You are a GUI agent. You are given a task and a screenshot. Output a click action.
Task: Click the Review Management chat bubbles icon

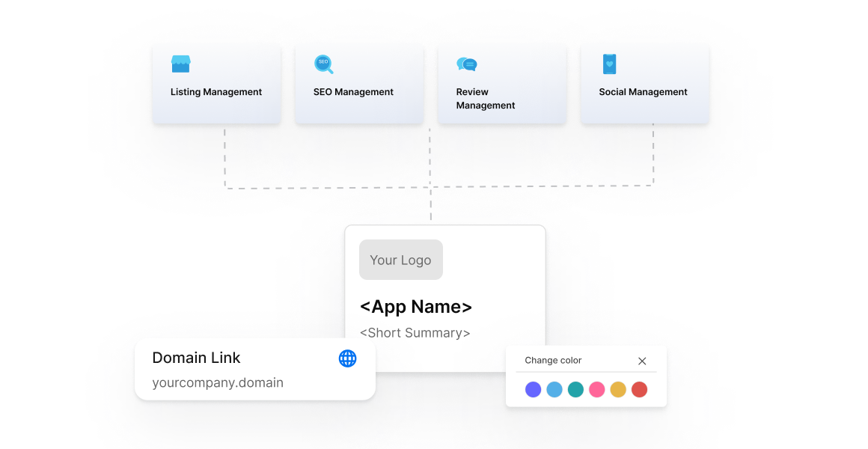click(x=467, y=64)
